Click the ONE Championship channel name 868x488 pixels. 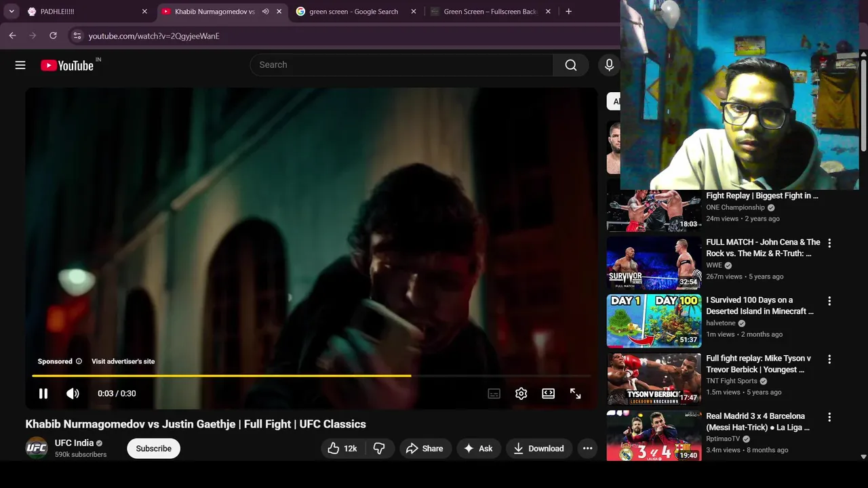[735, 207]
